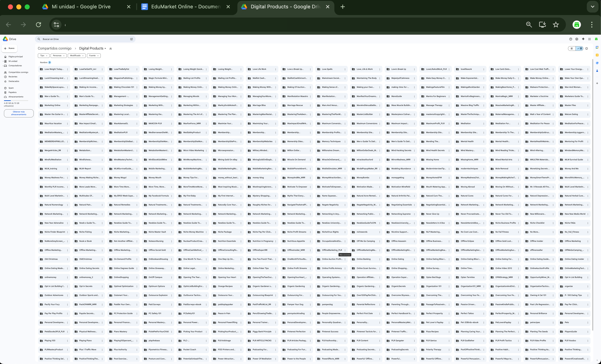This screenshot has width=601, height=364.
Task: Open Google Calendar side panel
Action: [597, 47]
